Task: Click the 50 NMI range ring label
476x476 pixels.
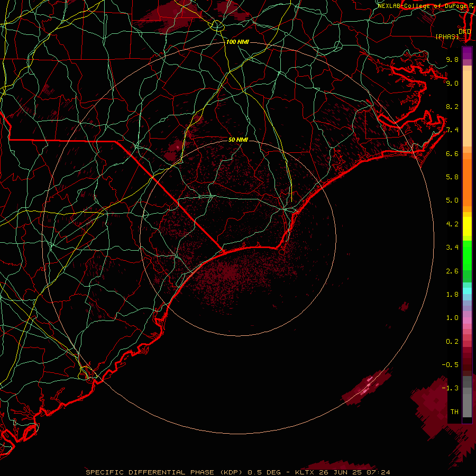Action: pyautogui.click(x=238, y=140)
